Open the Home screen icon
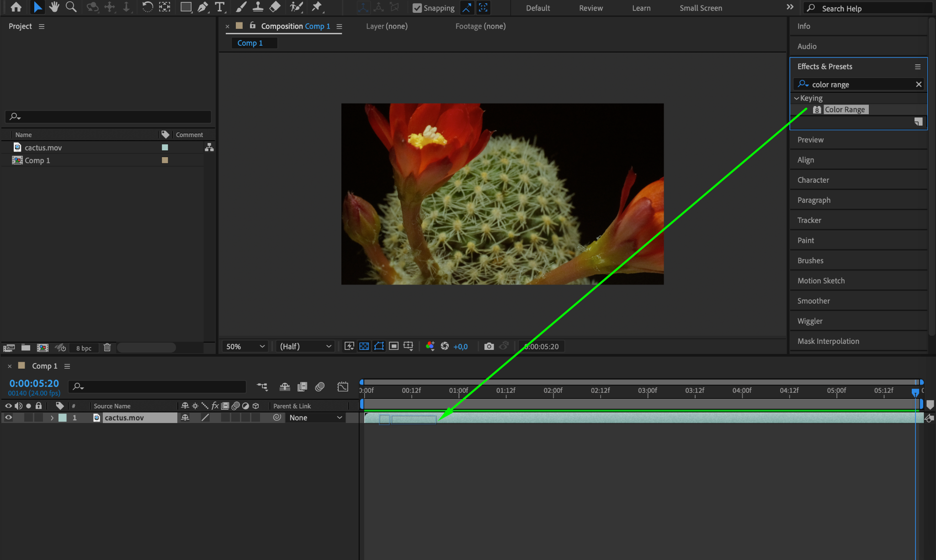This screenshot has width=936, height=560. click(16, 7)
